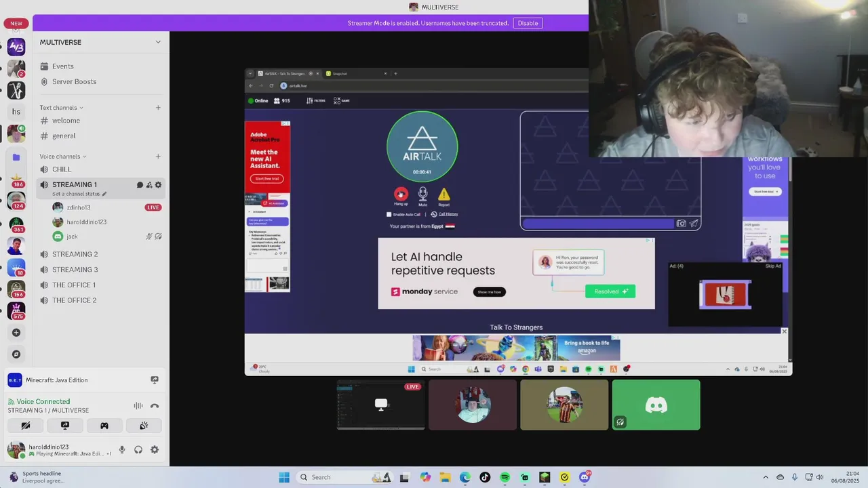Click the AirTalk chat message input field
Screen dimensions: 868x488
tap(599, 223)
